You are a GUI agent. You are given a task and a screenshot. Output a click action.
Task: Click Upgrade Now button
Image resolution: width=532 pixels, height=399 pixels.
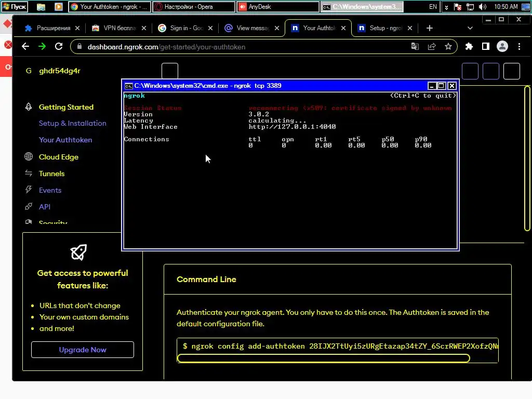83,350
